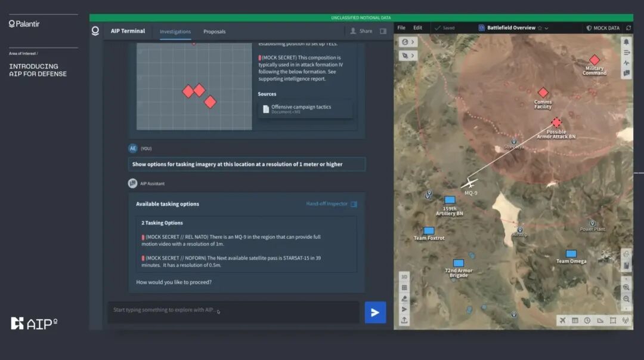The image size is (644, 360).
Task: Zoom in on the map
Action: 626,287
